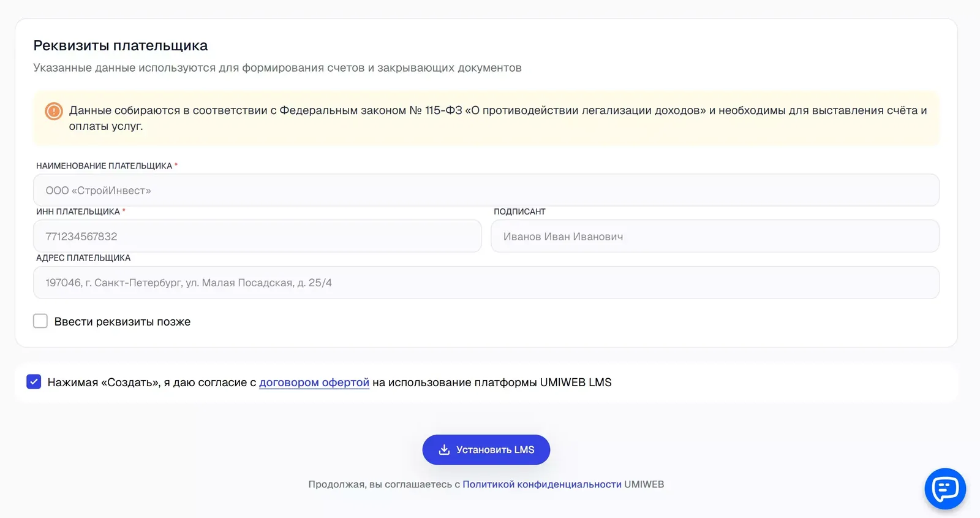980x518 pixels.
Task: Open the "договором офертой" link
Action: pyautogui.click(x=314, y=383)
